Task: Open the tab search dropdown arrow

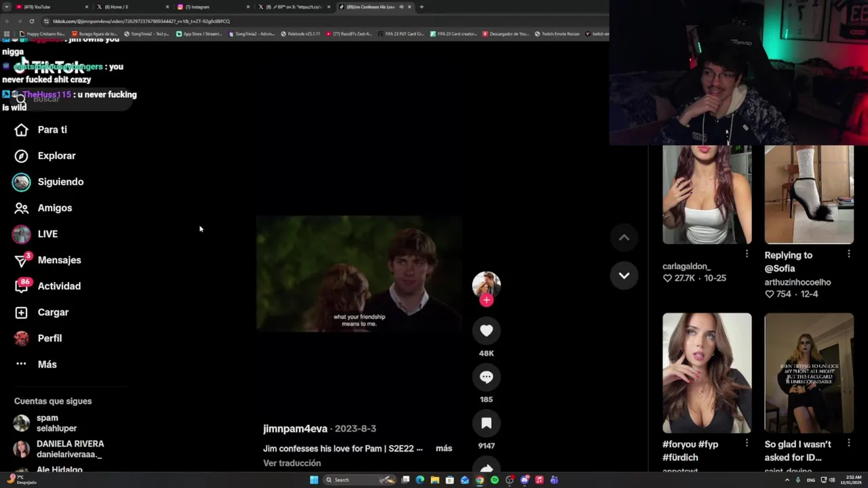Action: coord(6,7)
